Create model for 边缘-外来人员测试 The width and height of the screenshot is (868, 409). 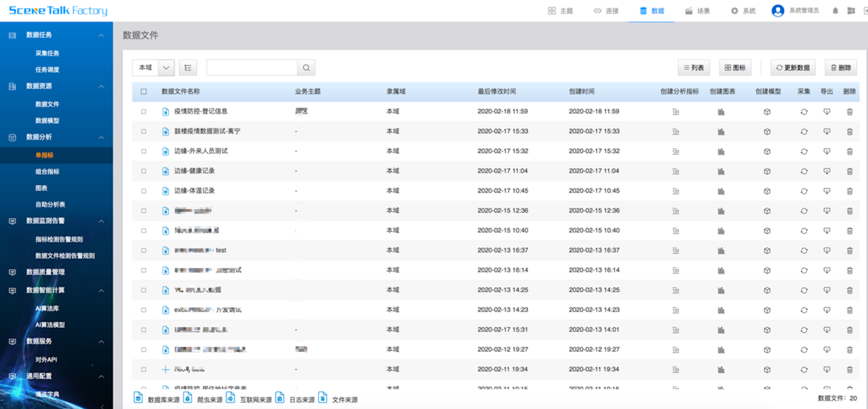pyautogui.click(x=767, y=151)
